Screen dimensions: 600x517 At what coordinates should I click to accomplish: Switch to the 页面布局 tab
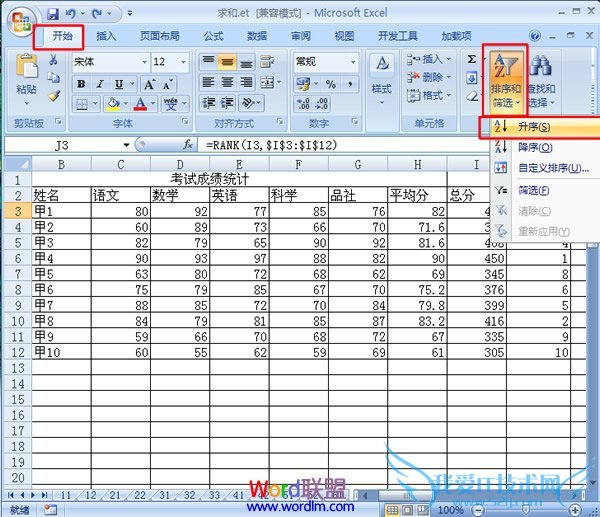click(x=160, y=36)
